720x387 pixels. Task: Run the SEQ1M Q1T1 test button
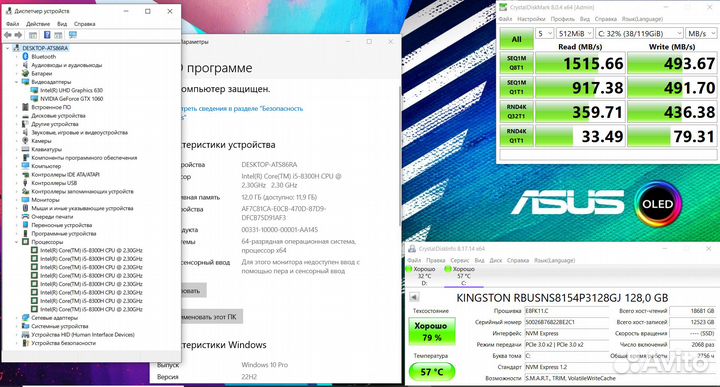(516, 87)
